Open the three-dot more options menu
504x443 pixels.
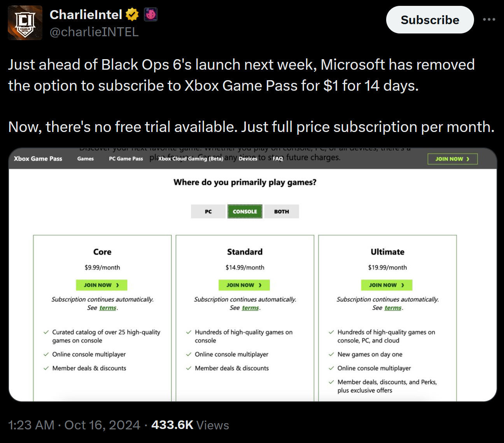pyautogui.click(x=489, y=19)
